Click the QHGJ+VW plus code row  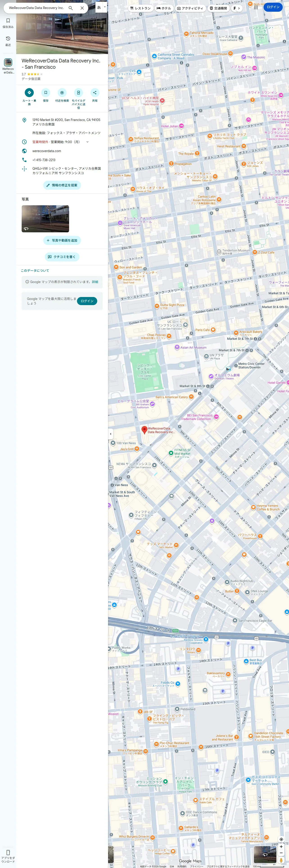point(62,171)
